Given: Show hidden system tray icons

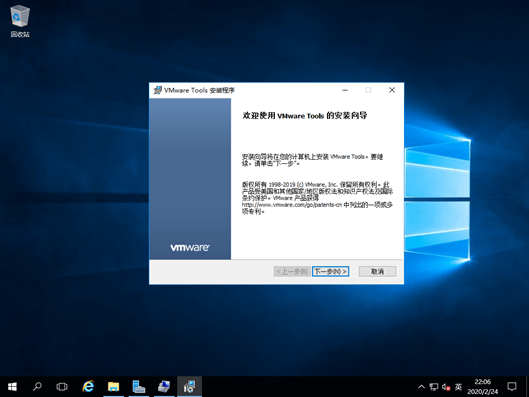Looking at the screenshot, I should coord(421,387).
